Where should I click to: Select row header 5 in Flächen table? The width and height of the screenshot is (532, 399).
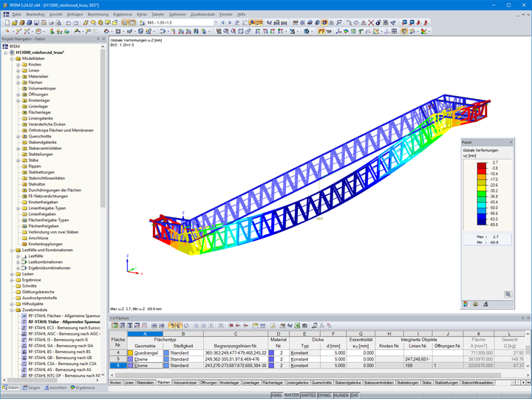click(x=118, y=359)
